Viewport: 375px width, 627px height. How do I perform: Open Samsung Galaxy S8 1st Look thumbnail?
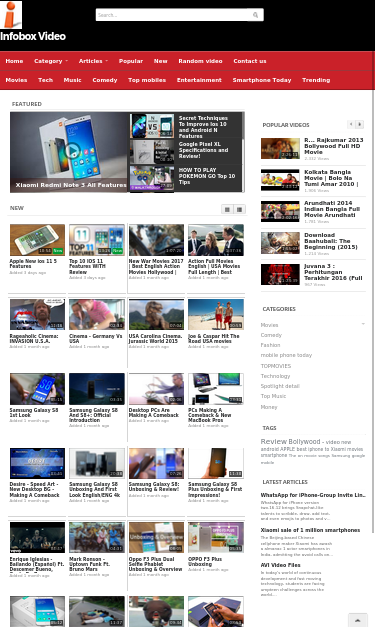point(37,389)
